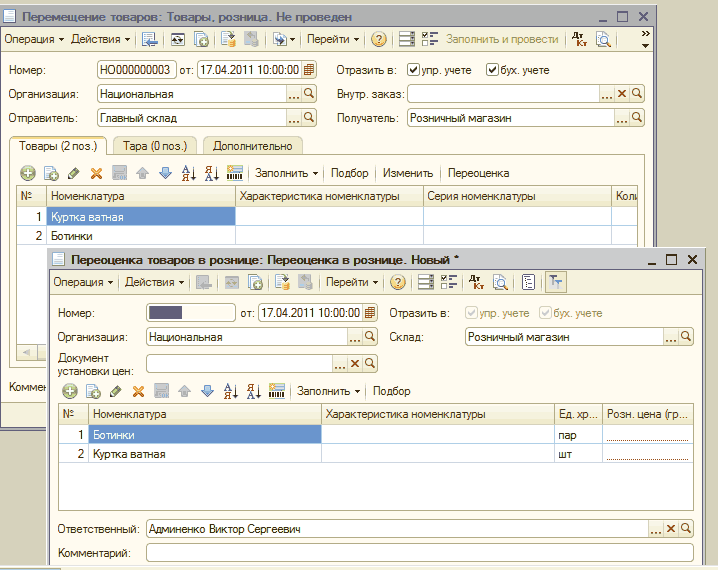Toggle the бух. учете checkbox in Перемещение

(492, 70)
